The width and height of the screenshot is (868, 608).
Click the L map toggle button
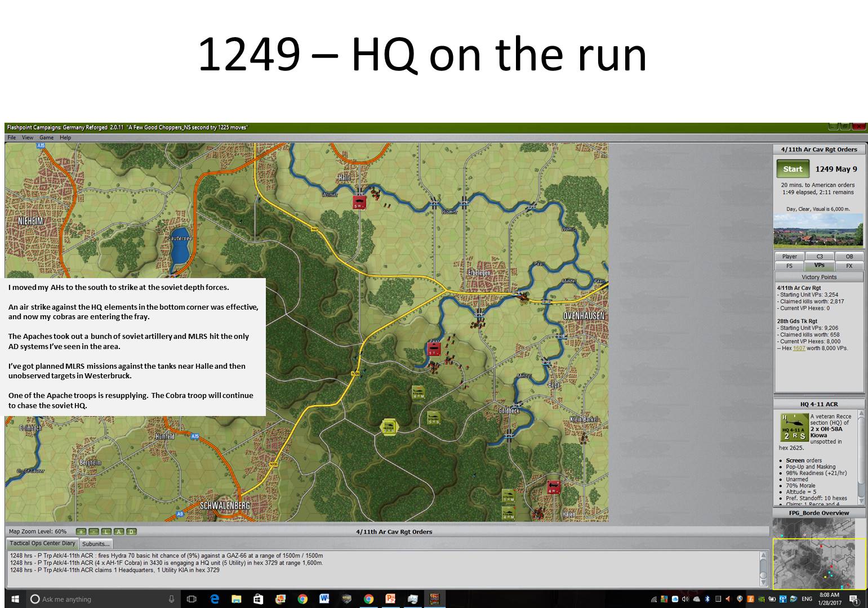(x=106, y=531)
